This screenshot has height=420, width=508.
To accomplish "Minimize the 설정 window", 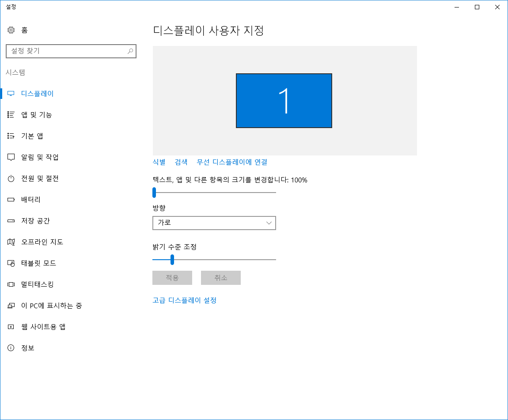I will click(x=457, y=7).
